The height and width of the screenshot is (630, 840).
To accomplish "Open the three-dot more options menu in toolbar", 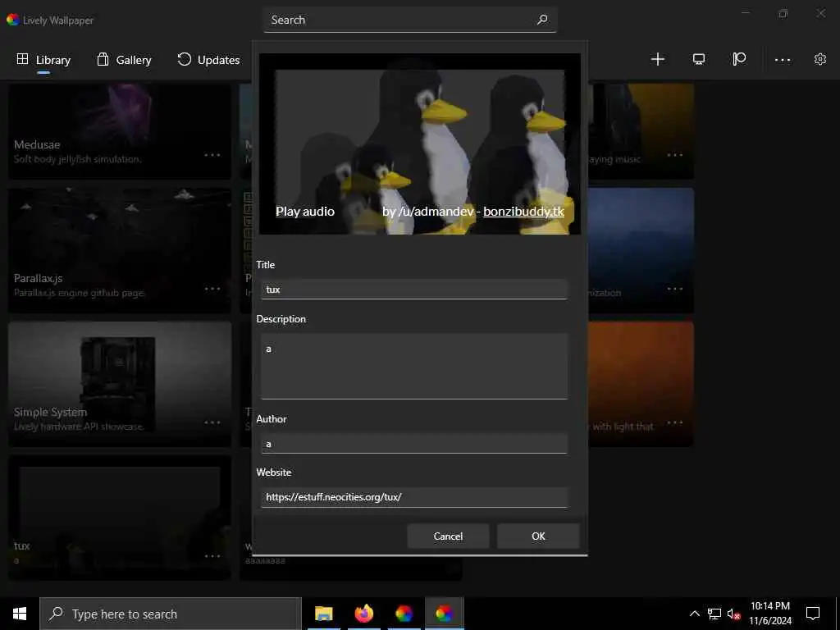I will [x=782, y=60].
